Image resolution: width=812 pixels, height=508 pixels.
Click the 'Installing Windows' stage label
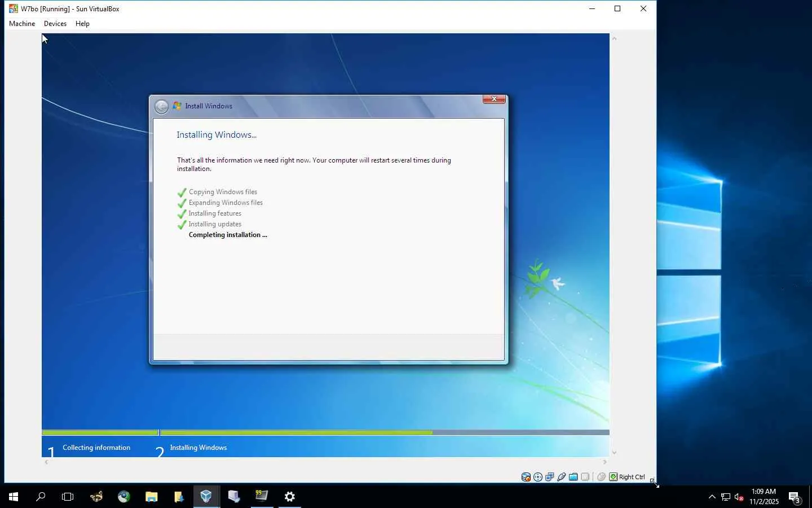tap(198, 448)
